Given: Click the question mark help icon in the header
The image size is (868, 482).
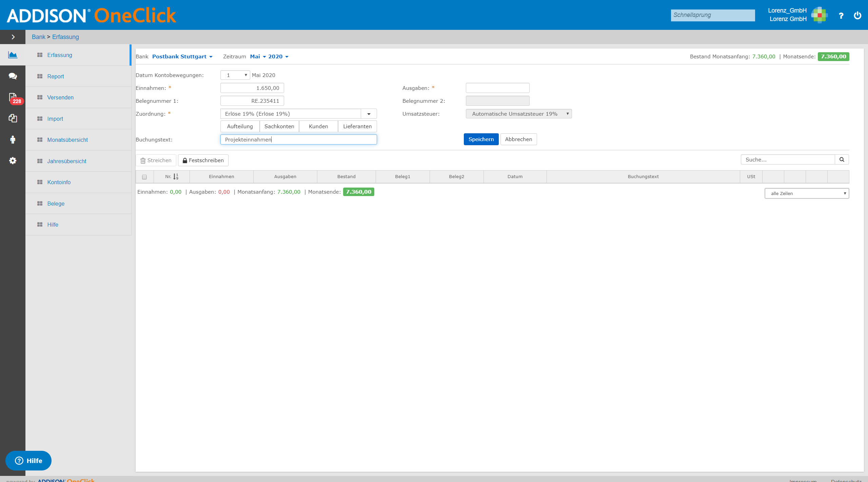Looking at the screenshot, I should tap(841, 16).
